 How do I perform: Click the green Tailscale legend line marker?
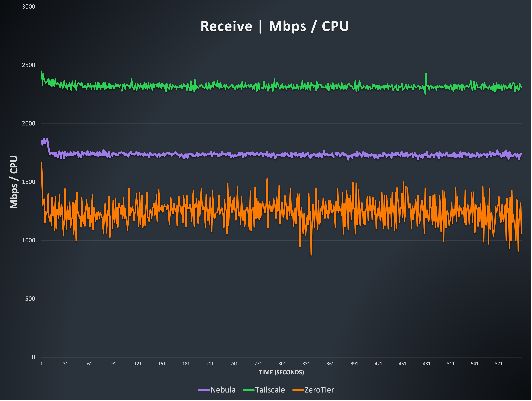[249, 390]
